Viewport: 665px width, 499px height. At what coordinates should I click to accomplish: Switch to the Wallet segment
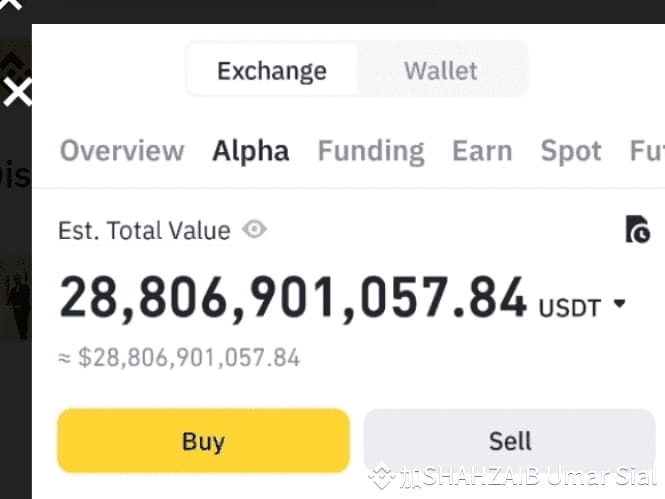(441, 70)
